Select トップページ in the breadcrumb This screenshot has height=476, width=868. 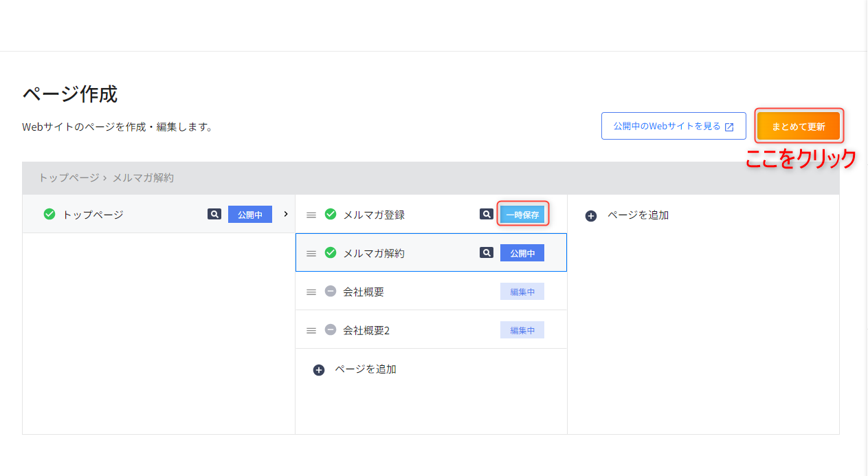tap(69, 177)
